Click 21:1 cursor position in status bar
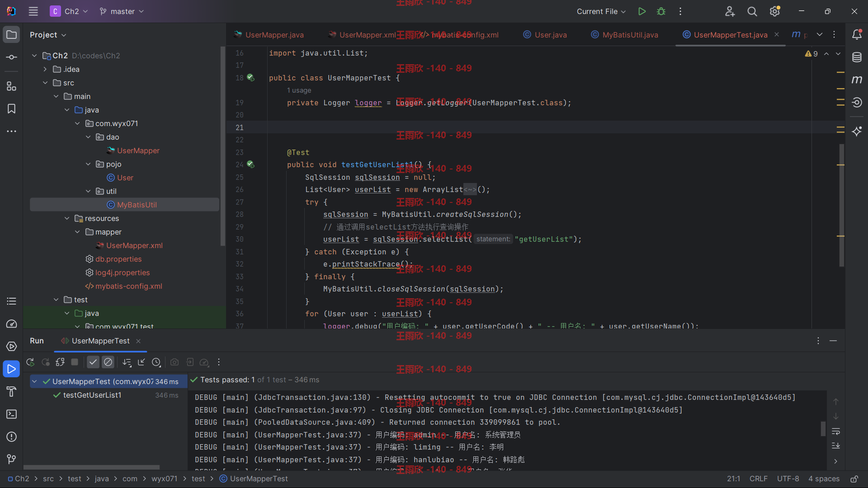 click(734, 479)
